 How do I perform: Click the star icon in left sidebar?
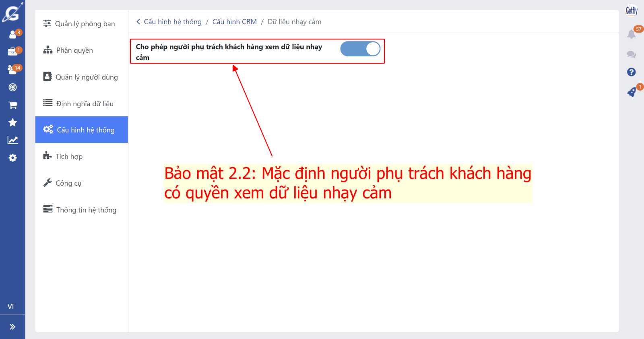[12, 122]
